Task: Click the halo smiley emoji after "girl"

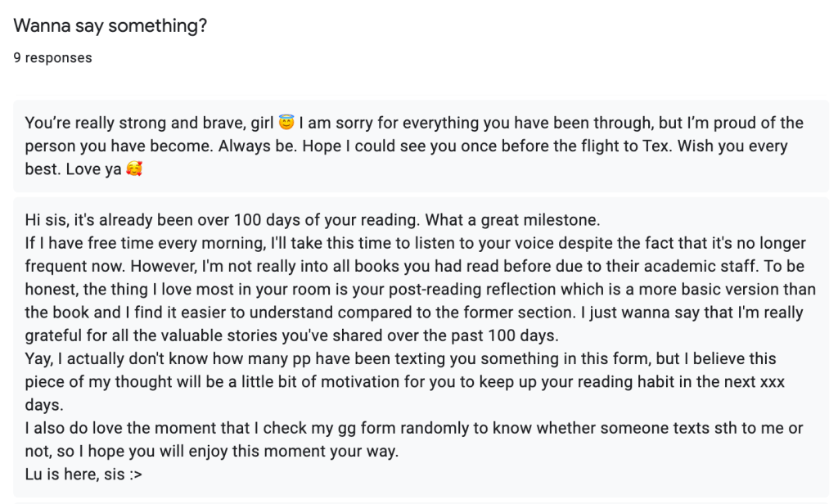Action: (x=286, y=124)
